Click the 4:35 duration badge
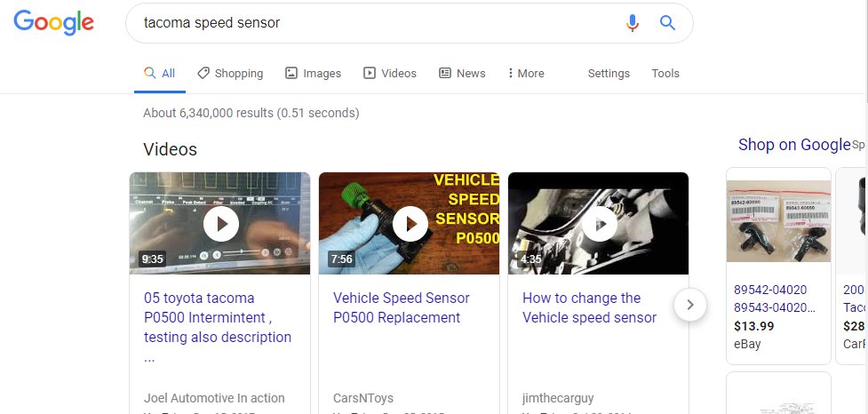868x414 pixels. [531, 259]
